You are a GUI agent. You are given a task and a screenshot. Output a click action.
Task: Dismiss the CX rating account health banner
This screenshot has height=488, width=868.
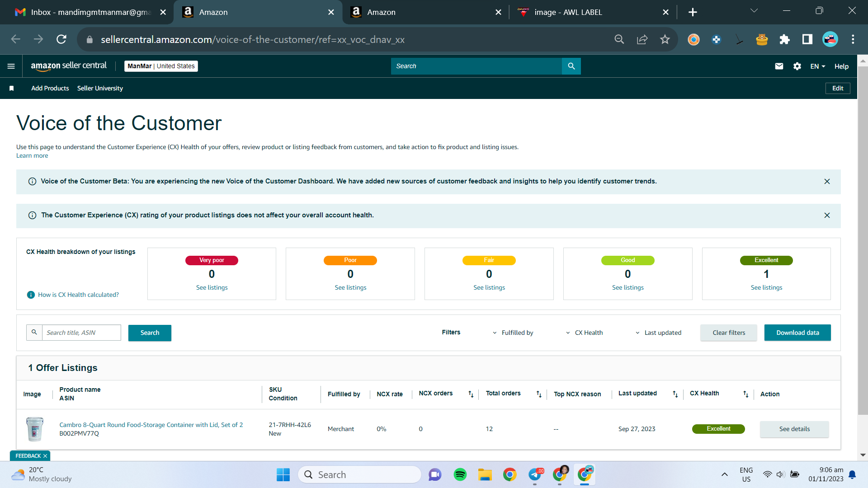[827, 216]
